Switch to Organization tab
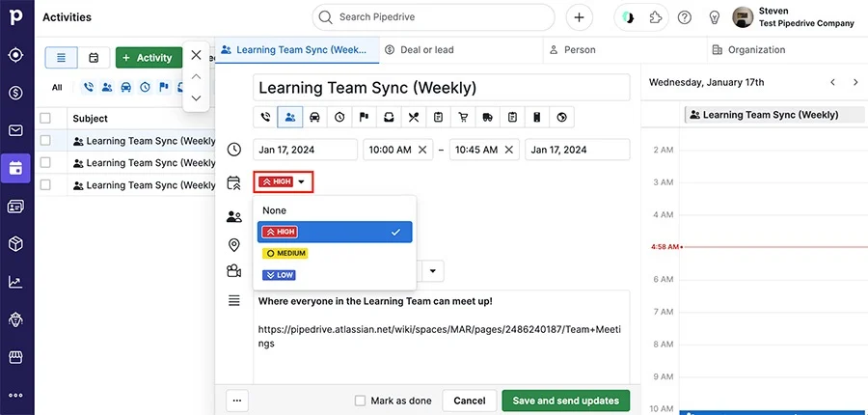The height and width of the screenshot is (415, 868). pos(788,50)
